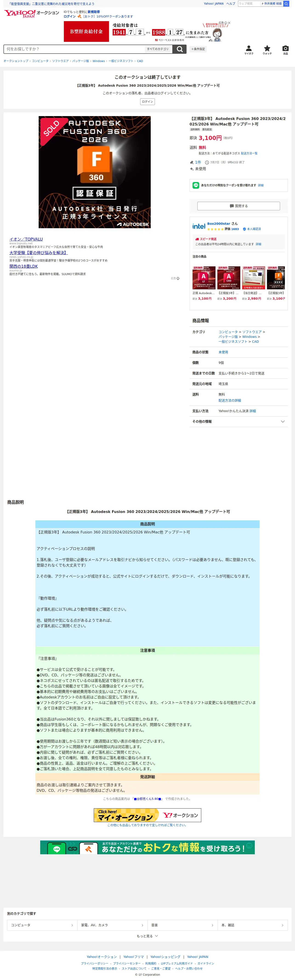The height and width of the screenshot is (980, 295).
Task: Click ログイン link near coupon text
Action: pos(70,16)
